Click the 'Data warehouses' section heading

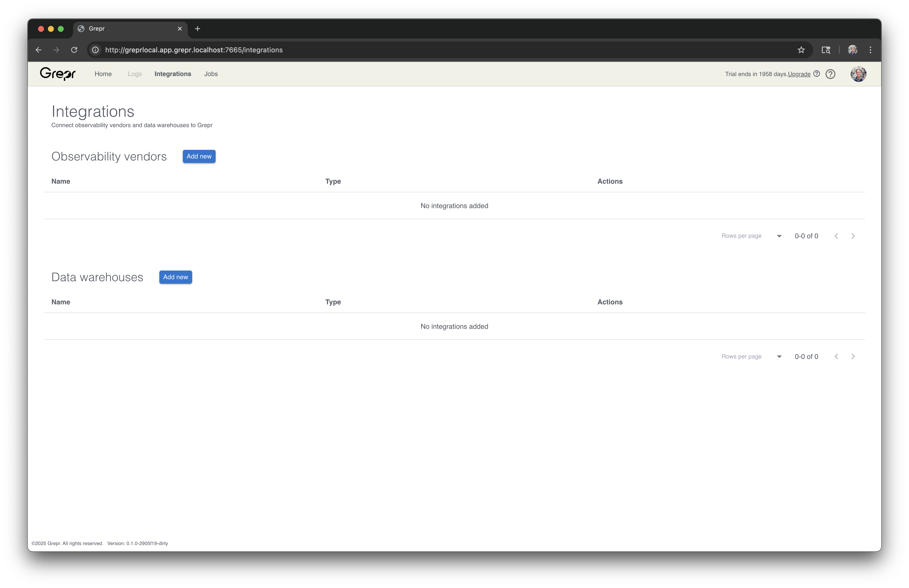pyautogui.click(x=97, y=277)
